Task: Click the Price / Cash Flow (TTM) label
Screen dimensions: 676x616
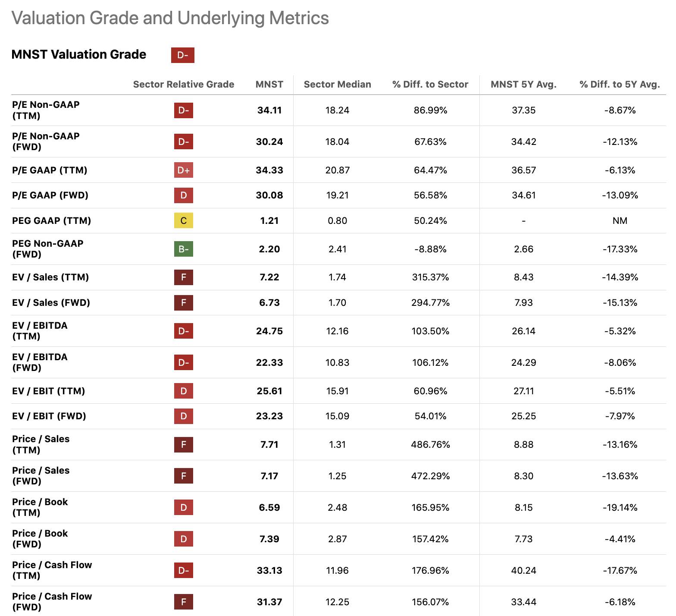Action: tap(52, 570)
